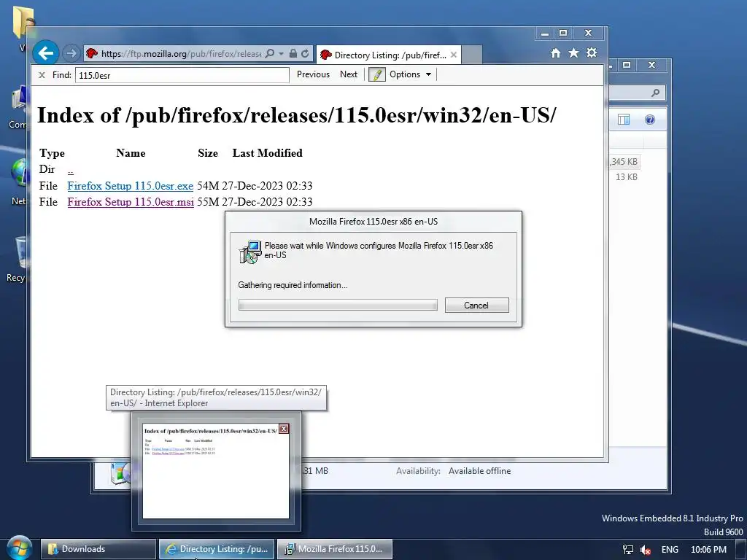Image resolution: width=747 pixels, height=560 pixels.
Task: Click the Help icon in Downloads window
Action: pyautogui.click(x=650, y=120)
